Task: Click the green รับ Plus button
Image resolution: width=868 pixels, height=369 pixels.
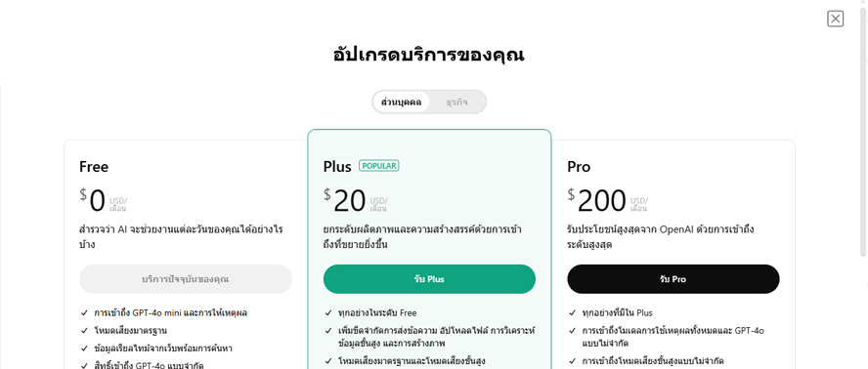Action: (x=429, y=279)
